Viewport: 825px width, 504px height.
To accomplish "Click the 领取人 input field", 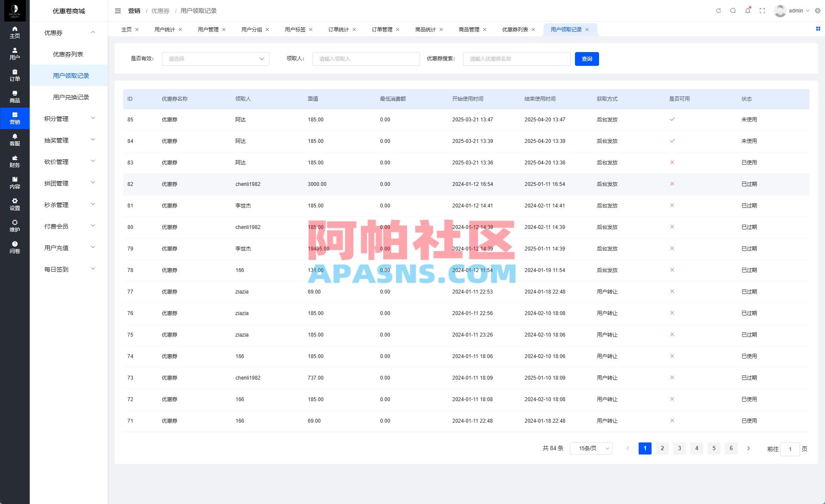I will click(x=366, y=59).
